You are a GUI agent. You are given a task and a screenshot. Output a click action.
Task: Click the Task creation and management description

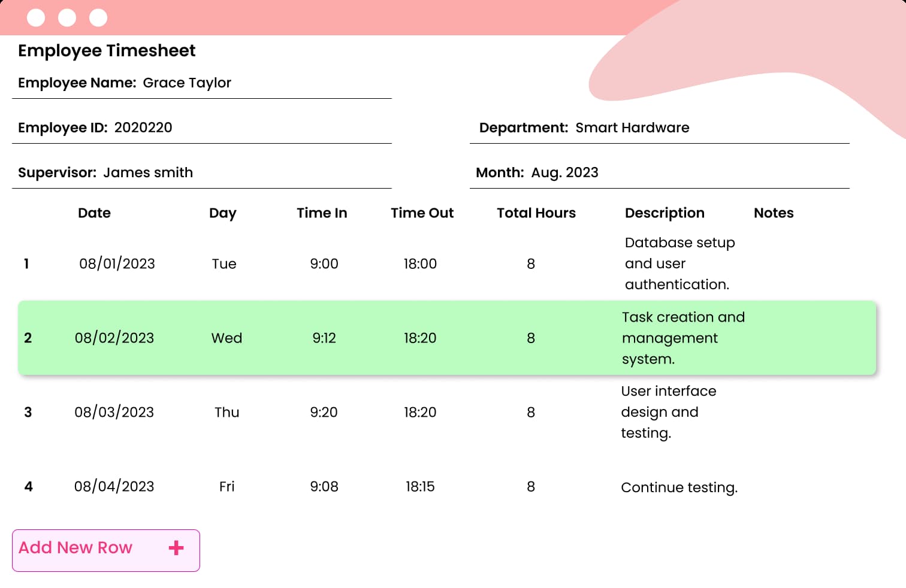point(682,338)
